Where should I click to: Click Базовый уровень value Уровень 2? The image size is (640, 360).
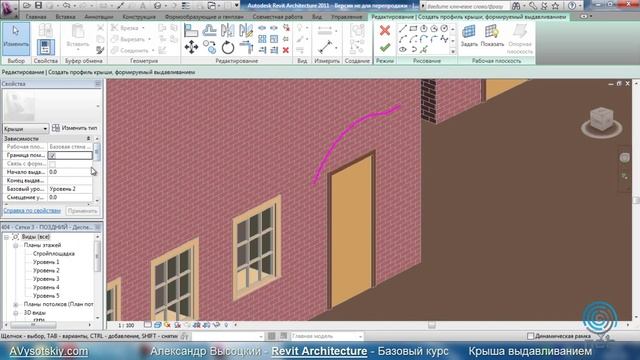click(70, 189)
